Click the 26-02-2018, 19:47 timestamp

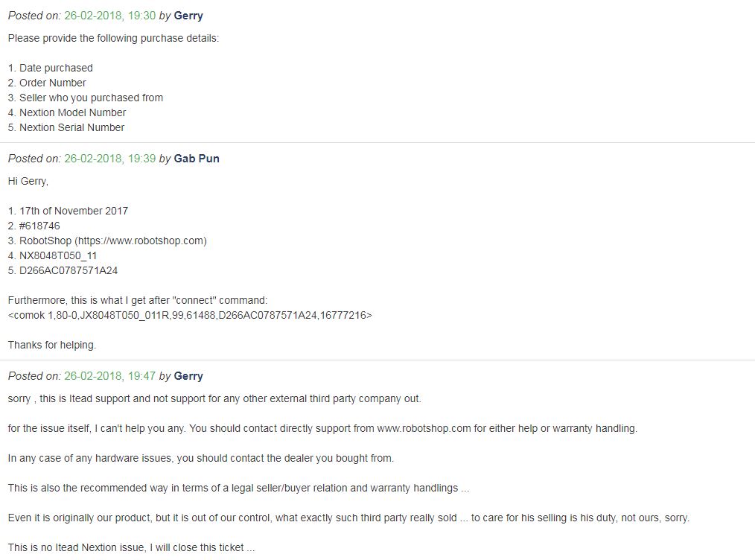(109, 376)
